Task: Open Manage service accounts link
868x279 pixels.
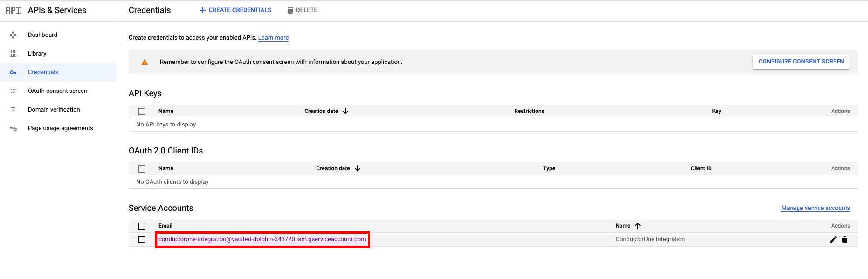Action: pyautogui.click(x=815, y=208)
